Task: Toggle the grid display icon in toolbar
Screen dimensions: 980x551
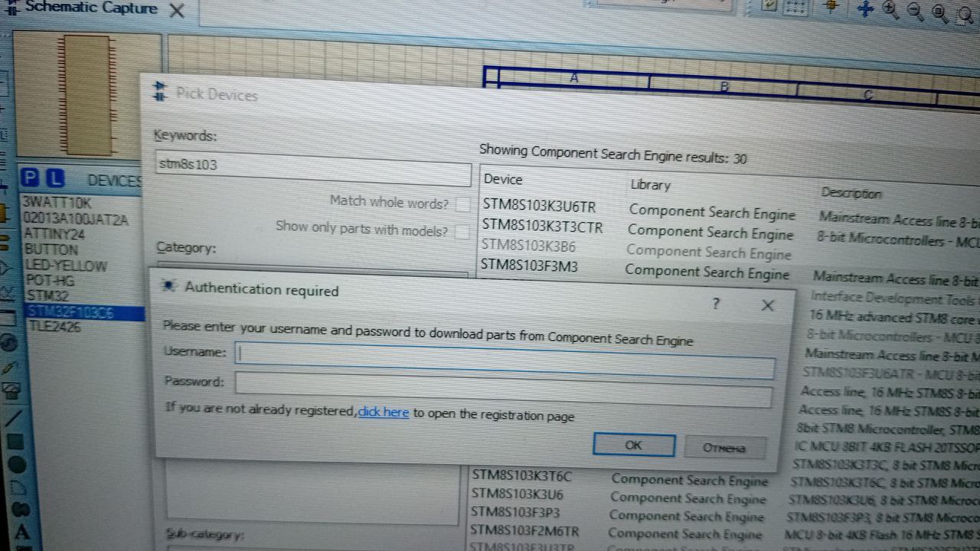Action: point(796,8)
